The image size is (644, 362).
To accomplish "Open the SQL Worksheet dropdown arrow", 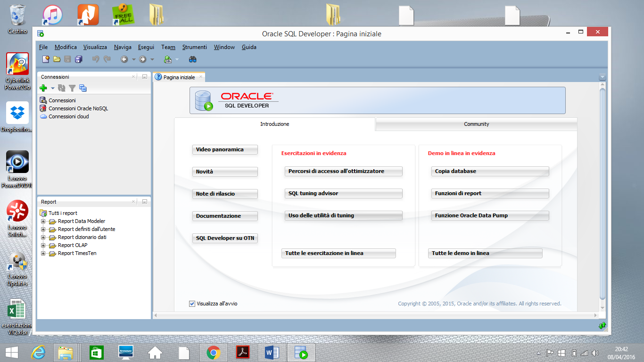I will (177, 59).
